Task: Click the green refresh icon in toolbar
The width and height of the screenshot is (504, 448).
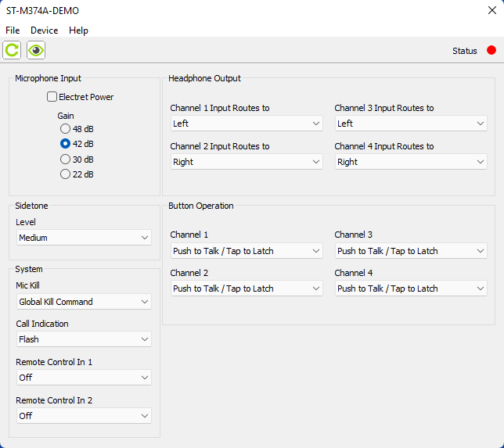Action: [12, 51]
